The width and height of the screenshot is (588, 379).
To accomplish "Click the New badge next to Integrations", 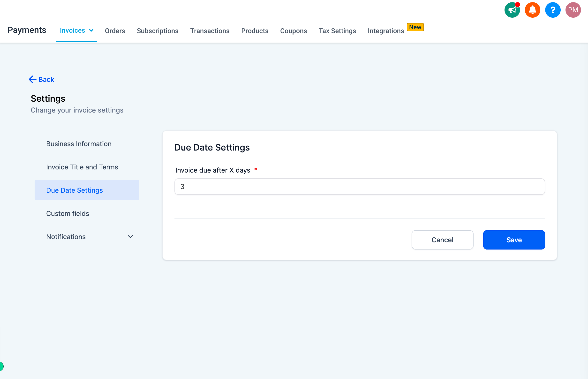I will coord(415,27).
